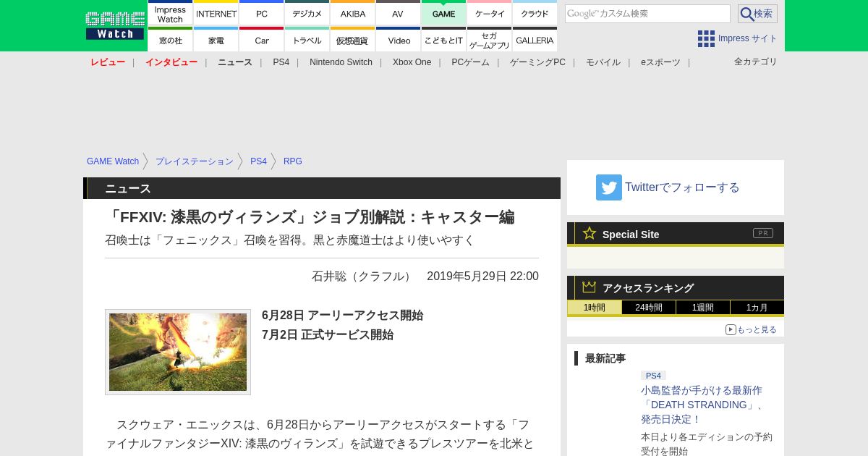Open セガ ゲームアプリ tab
Screen dimensions: 868x456
pos(490,40)
